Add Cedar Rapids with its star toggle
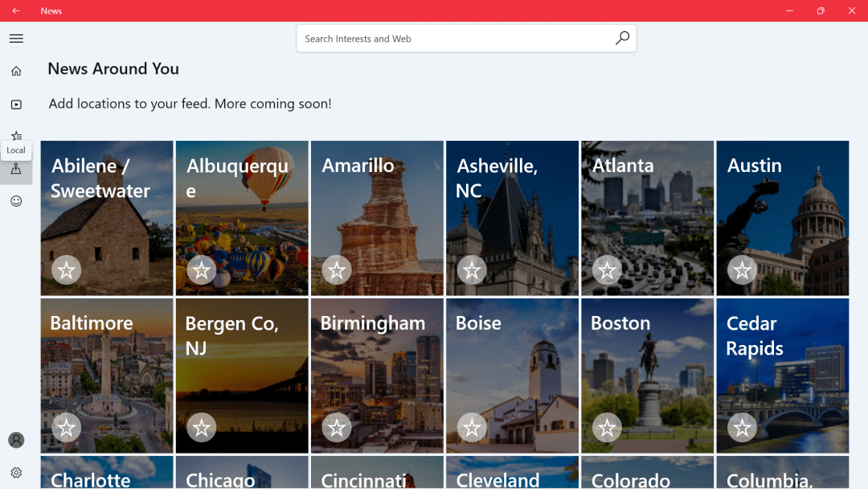Screen dimensions: 868x489 (x=742, y=428)
